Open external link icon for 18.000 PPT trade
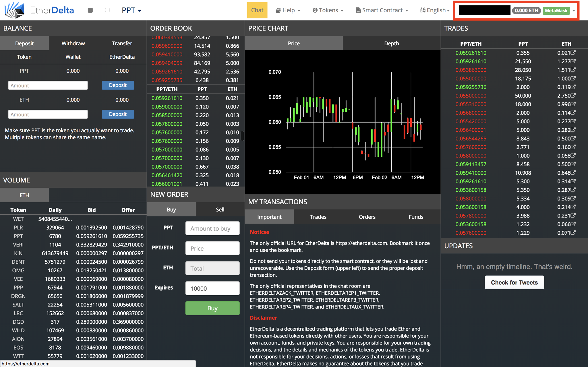The width and height of the screenshot is (588, 367). click(573, 104)
